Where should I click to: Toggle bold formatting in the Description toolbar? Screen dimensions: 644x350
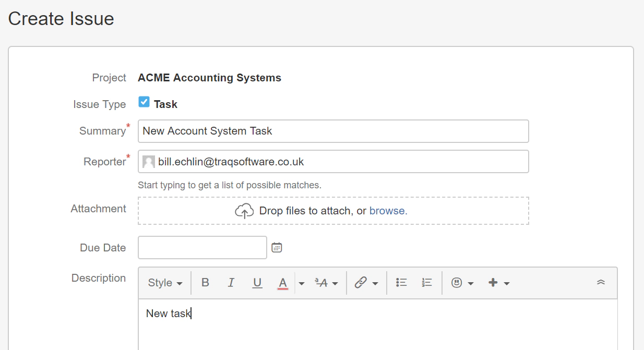click(205, 282)
